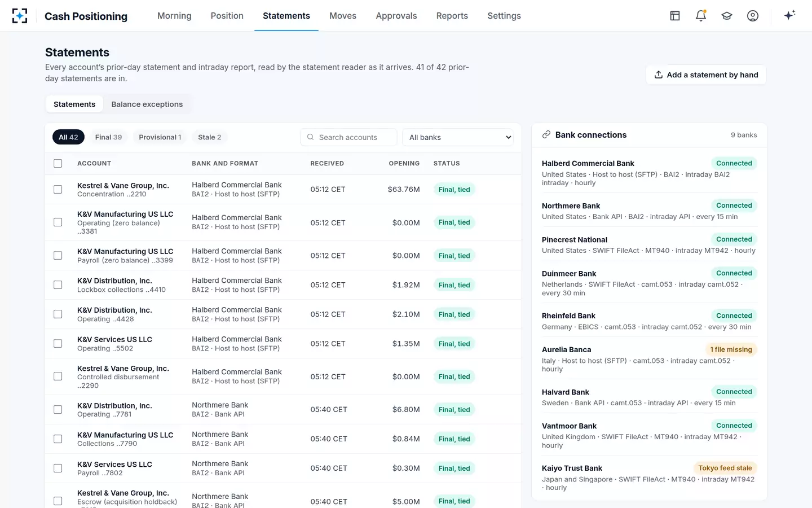The image size is (812, 508).
Task: Open the user profile icon
Action: pyautogui.click(x=753, y=16)
